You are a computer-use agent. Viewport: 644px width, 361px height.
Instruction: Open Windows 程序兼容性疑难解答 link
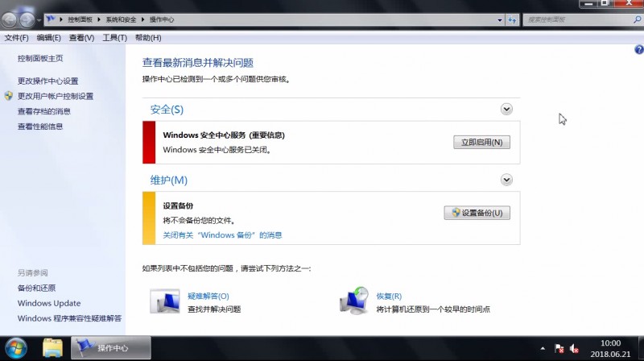pos(69,318)
